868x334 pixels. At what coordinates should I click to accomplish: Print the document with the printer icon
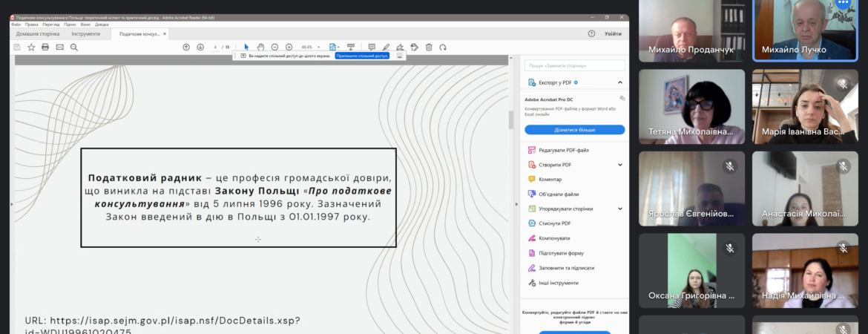tap(45, 47)
